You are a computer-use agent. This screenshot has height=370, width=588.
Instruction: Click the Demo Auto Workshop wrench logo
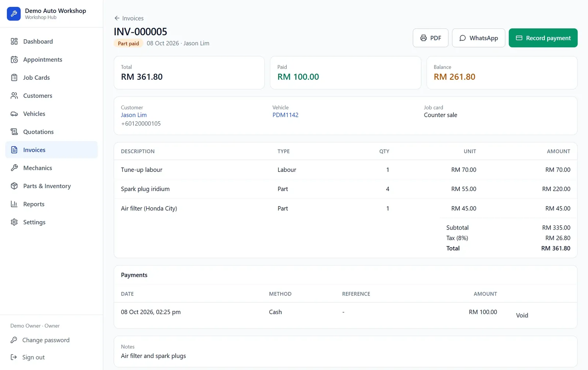click(x=14, y=14)
